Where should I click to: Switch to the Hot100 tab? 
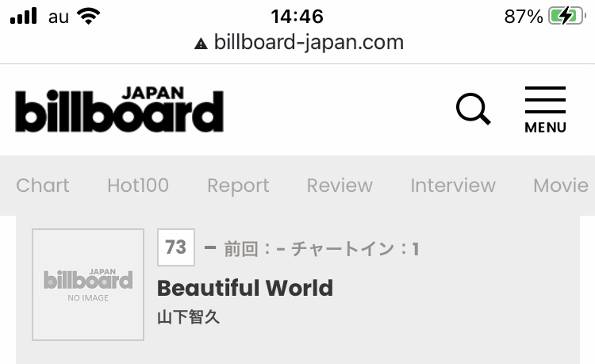coord(138,186)
